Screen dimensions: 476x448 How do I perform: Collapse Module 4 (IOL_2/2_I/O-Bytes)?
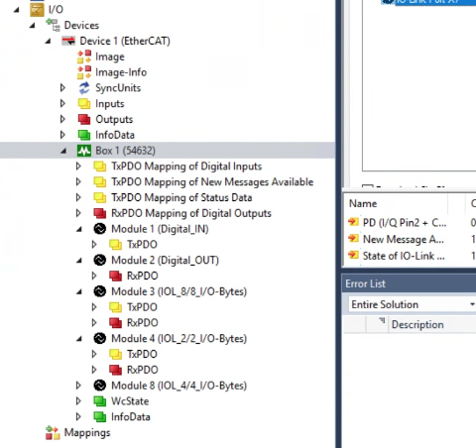79,339
